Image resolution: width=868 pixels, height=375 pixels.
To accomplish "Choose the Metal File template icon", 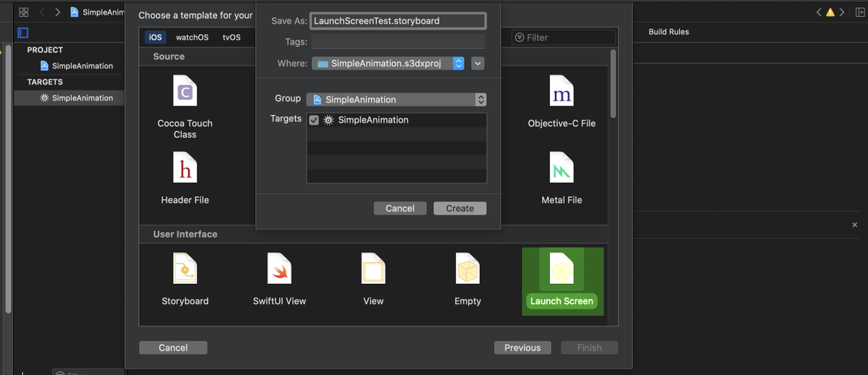I will point(561,169).
